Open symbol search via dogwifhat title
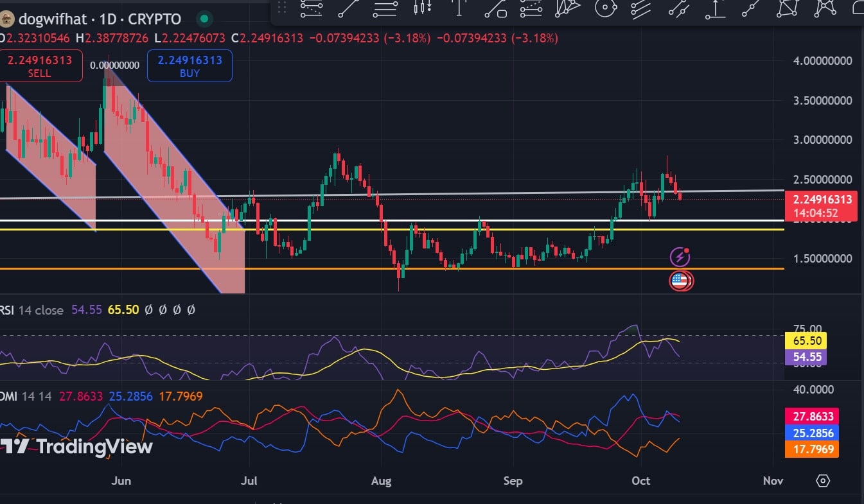The image size is (864, 504). pyautogui.click(x=53, y=19)
